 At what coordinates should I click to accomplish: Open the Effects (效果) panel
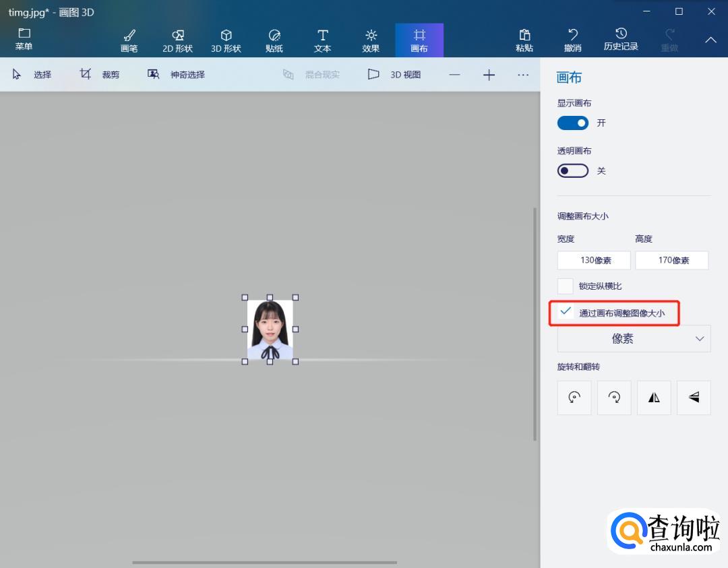[371, 40]
